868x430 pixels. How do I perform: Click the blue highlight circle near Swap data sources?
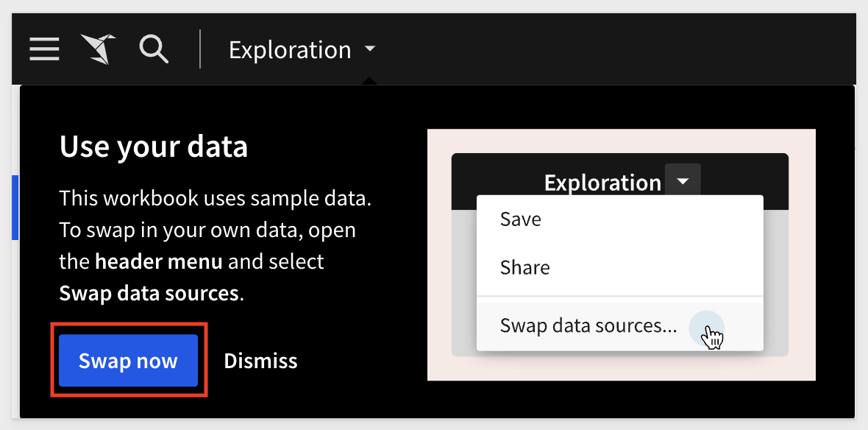(708, 328)
